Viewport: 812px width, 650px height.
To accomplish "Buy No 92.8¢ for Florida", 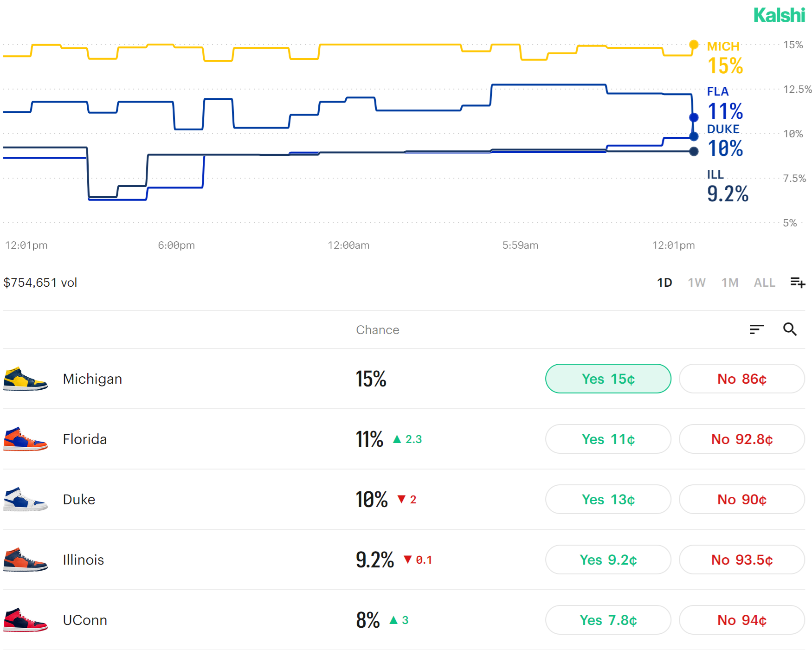I will pos(741,439).
